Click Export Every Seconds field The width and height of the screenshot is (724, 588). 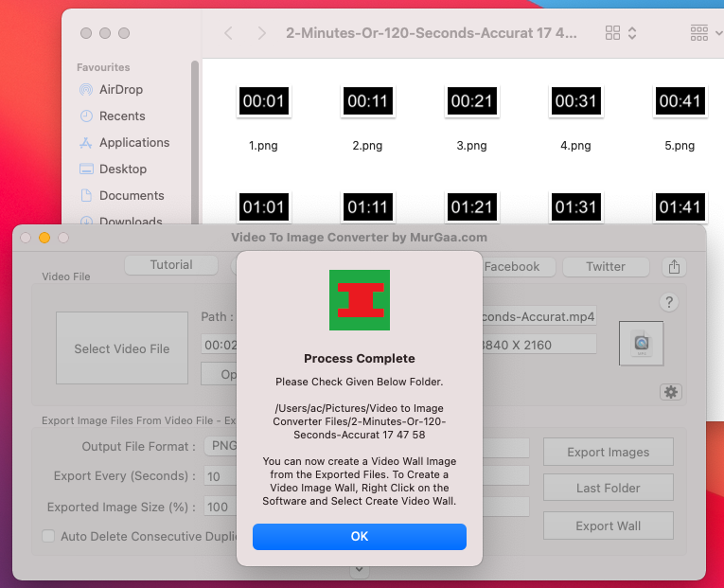221,476
